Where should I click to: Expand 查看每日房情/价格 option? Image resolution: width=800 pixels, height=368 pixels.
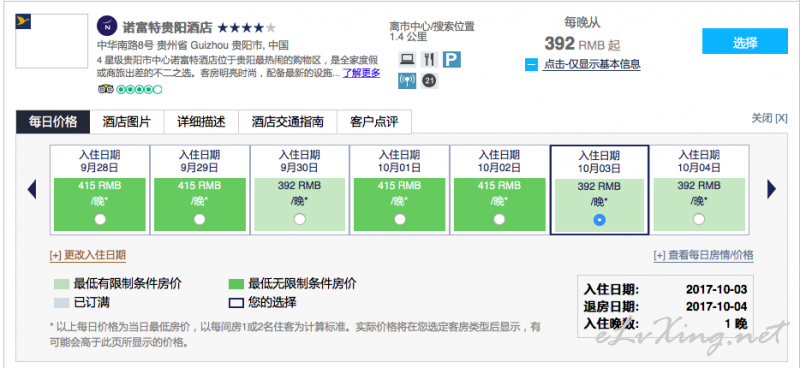click(x=704, y=255)
